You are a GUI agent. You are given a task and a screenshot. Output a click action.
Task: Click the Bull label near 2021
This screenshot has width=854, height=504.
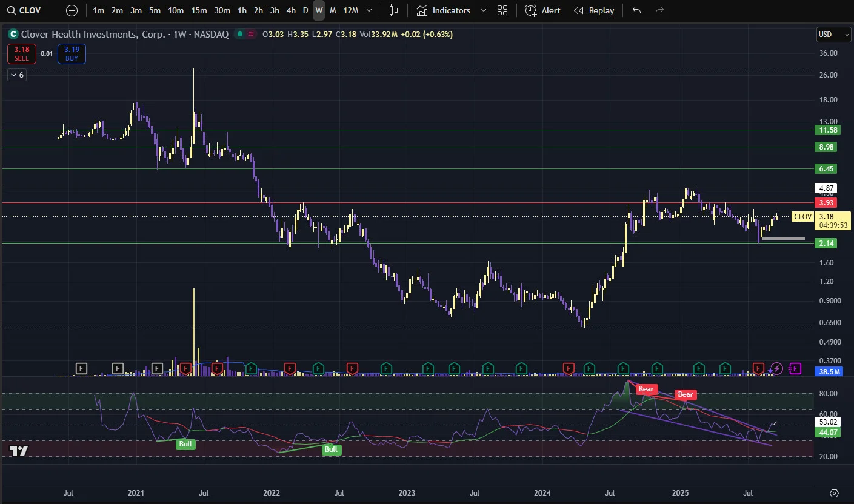pyautogui.click(x=185, y=445)
